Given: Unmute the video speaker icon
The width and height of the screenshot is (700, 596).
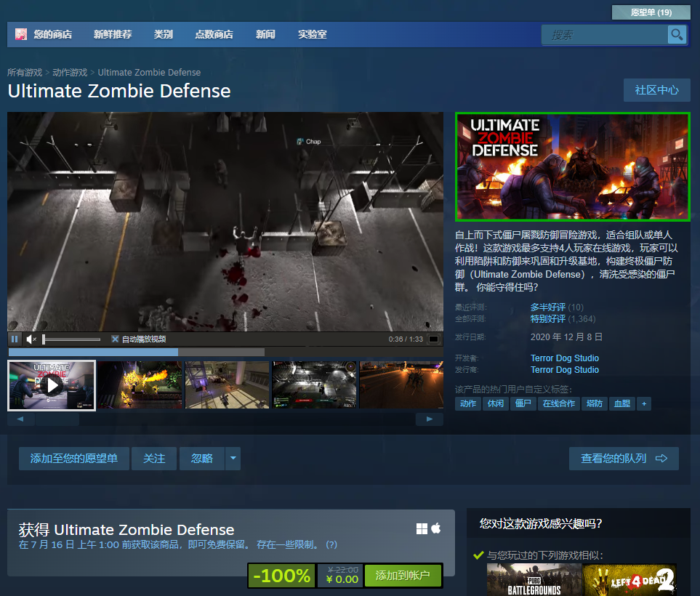Looking at the screenshot, I should click(x=31, y=339).
